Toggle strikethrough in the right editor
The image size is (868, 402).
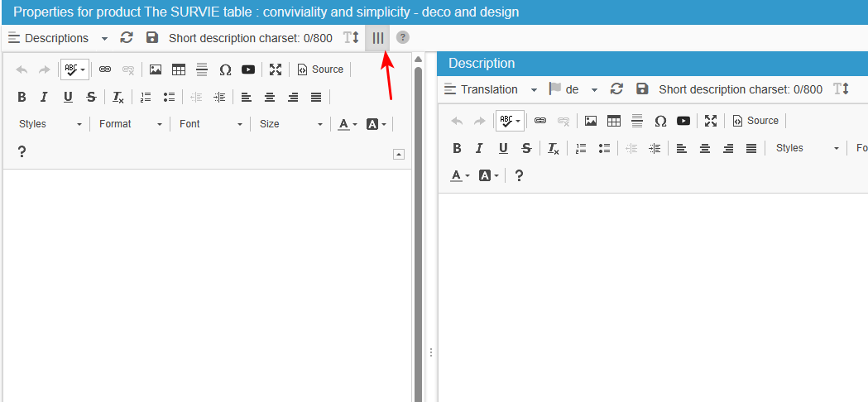coord(526,148)
